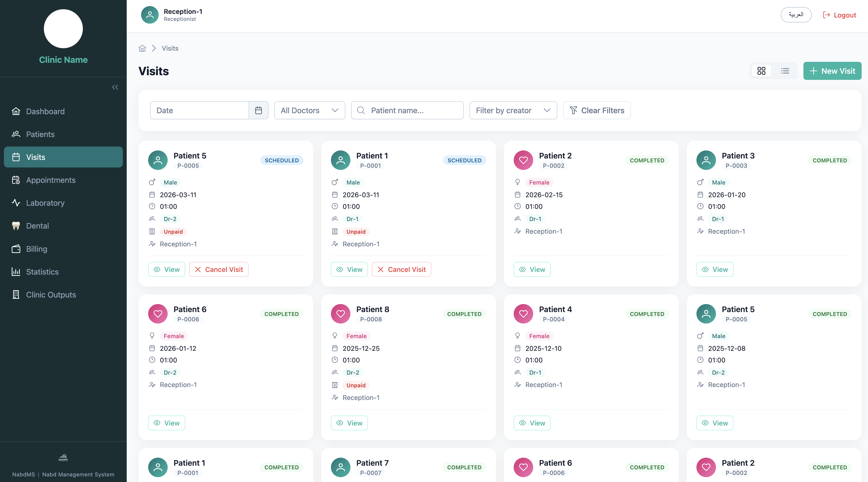
Task: View Patient 3 completed visit
Action: (715, 269)
